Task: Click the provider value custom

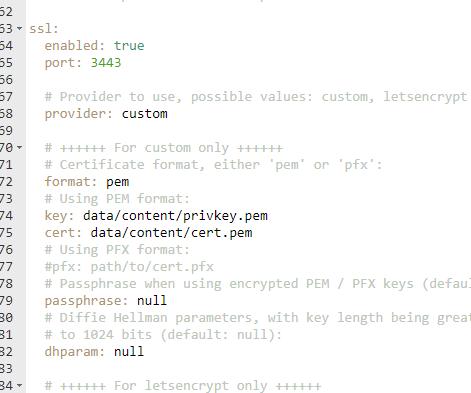Action: (x=144, y=114)
